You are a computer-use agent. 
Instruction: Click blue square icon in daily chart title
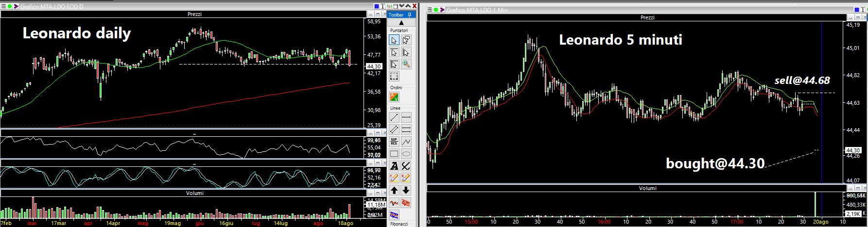[377, 6]
